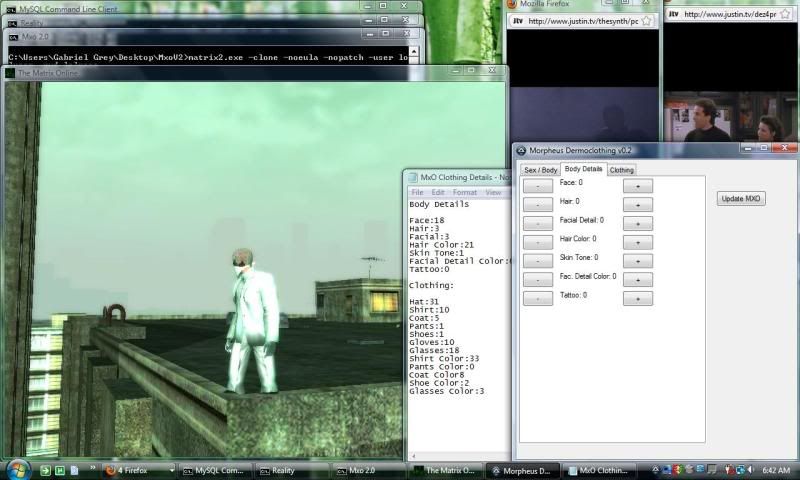The height and width of the screenshot is (480, 800).
Task: Click The Matrix Online window title icon
Action: 10,73
